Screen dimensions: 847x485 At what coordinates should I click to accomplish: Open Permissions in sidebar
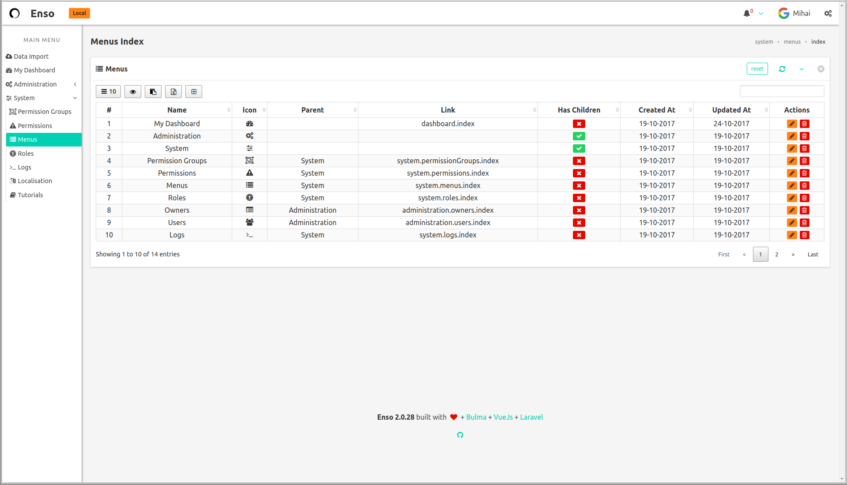(31, 125)
